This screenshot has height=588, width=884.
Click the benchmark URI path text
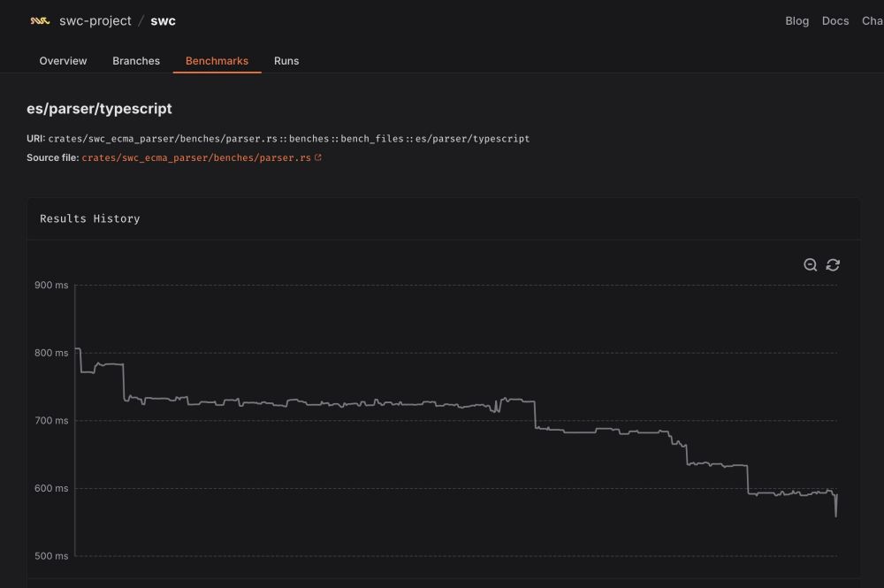(289, 139)
